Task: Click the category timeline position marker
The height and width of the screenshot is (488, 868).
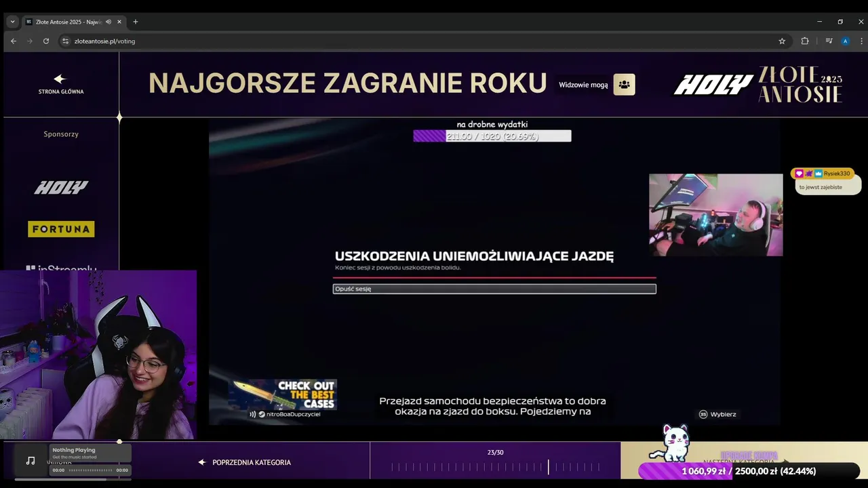Action: [549, 467]
